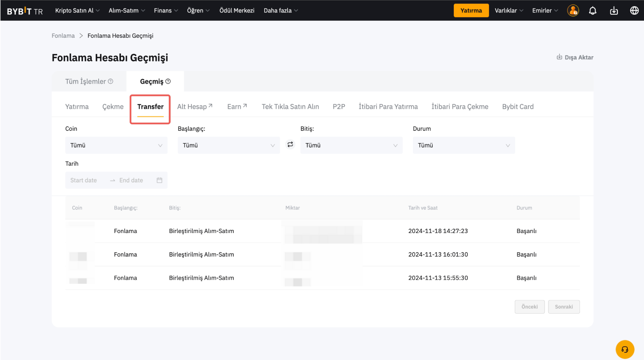Expand the Coin filter dropdown
Screen dimensions: 644x360
coord(116,145)
